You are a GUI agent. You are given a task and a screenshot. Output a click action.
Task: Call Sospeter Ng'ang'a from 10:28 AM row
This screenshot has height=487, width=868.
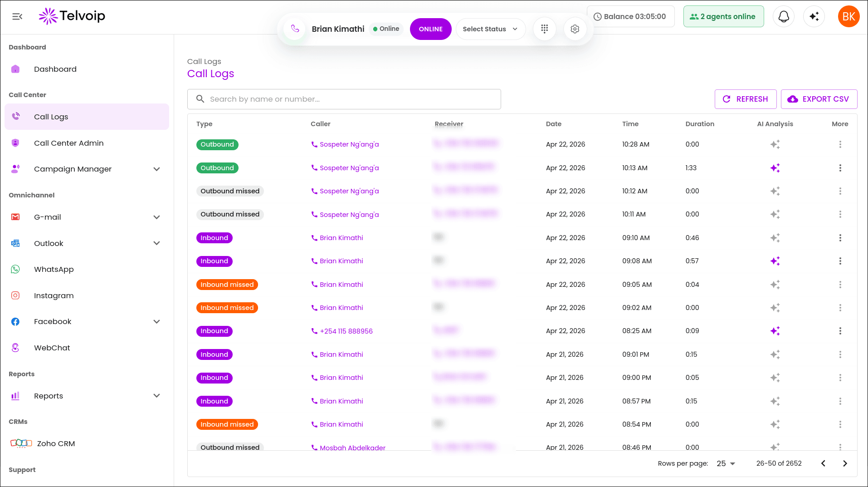click(x=345, y=144)
